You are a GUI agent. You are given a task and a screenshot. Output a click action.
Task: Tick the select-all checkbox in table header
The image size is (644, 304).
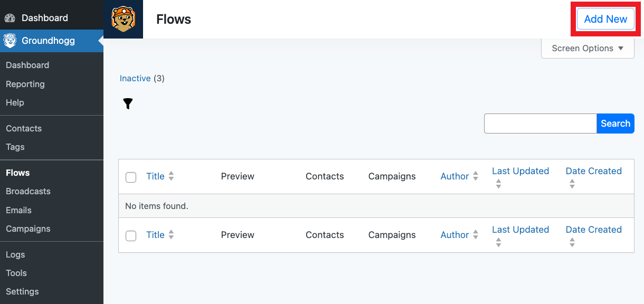(x=131, y=177)
